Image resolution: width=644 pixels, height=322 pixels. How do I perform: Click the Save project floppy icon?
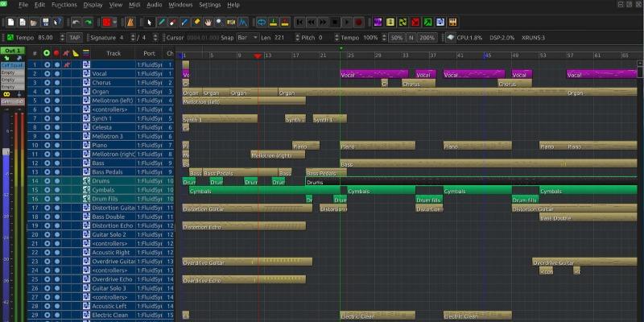tap(46, 21)
